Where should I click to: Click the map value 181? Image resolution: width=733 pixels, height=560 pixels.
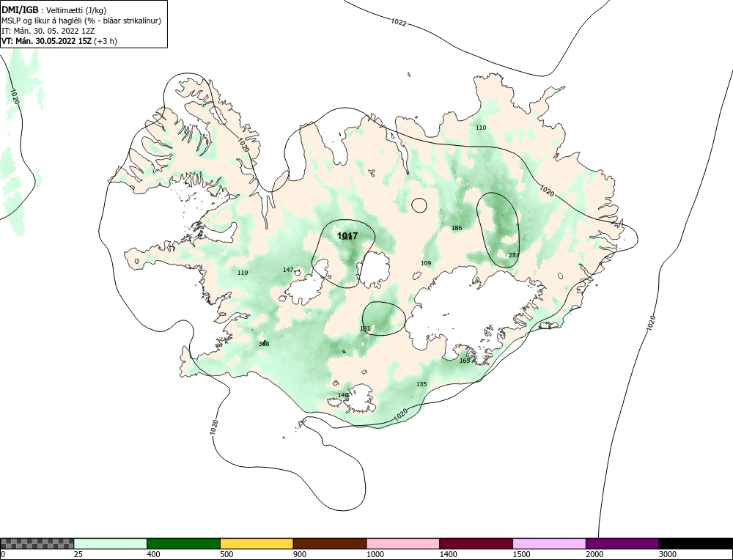coord(365,328)
